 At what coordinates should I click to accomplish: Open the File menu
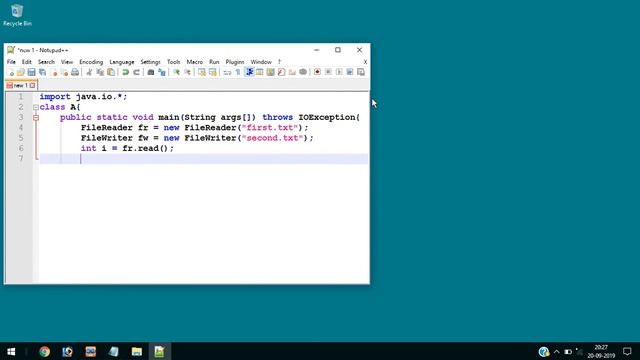coord(11,62)
